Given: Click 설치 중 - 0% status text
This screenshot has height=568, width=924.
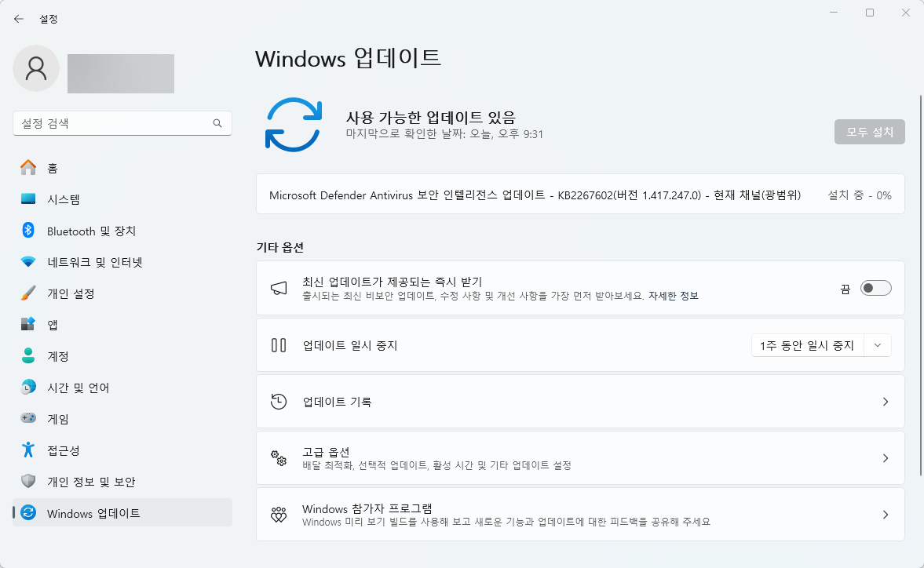Looking at the screenshot, I should (x=859, y=195).
